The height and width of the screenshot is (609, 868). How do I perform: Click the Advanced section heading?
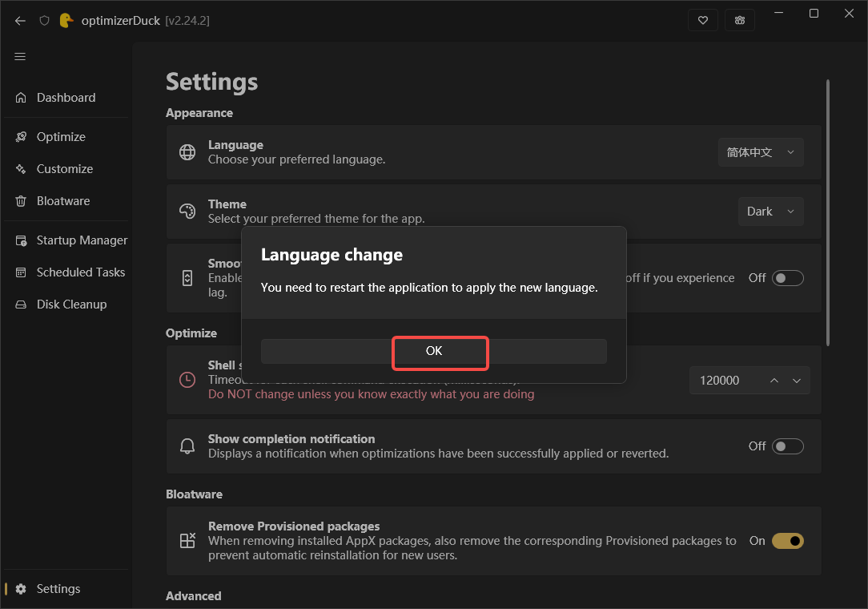193,596
